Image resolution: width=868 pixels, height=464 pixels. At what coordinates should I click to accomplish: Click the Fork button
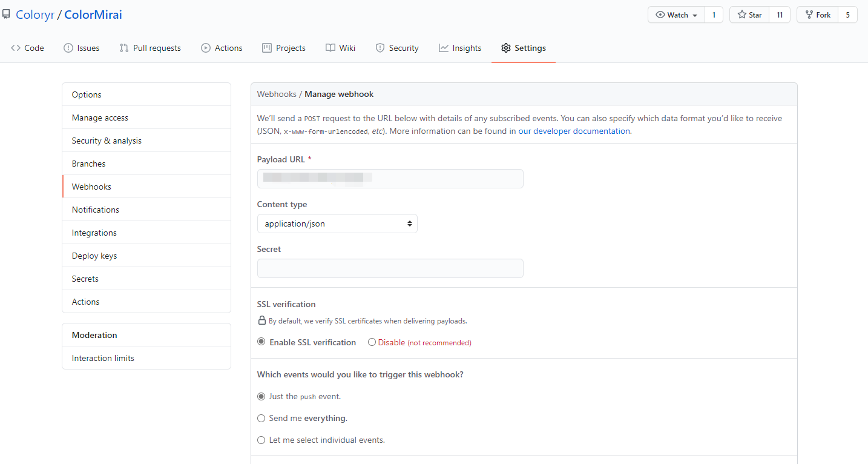818,15
